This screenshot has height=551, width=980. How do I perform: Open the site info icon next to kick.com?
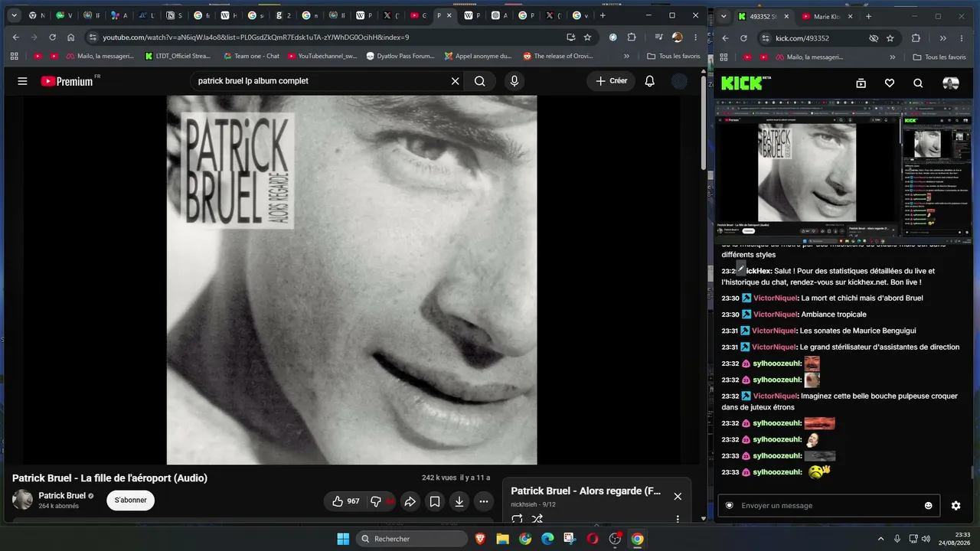(x=765, y=38)
